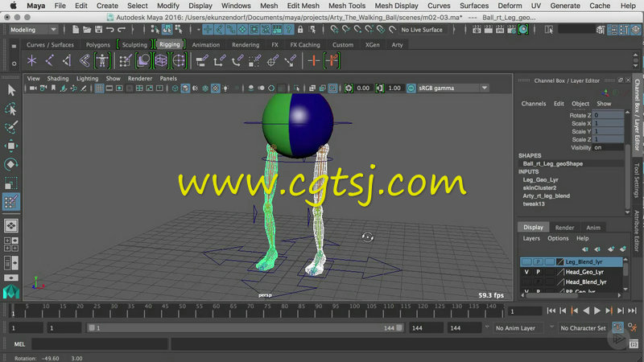Click the HumanIK character shelf icon
Viewport: 644px width, 362px height.
102,61
